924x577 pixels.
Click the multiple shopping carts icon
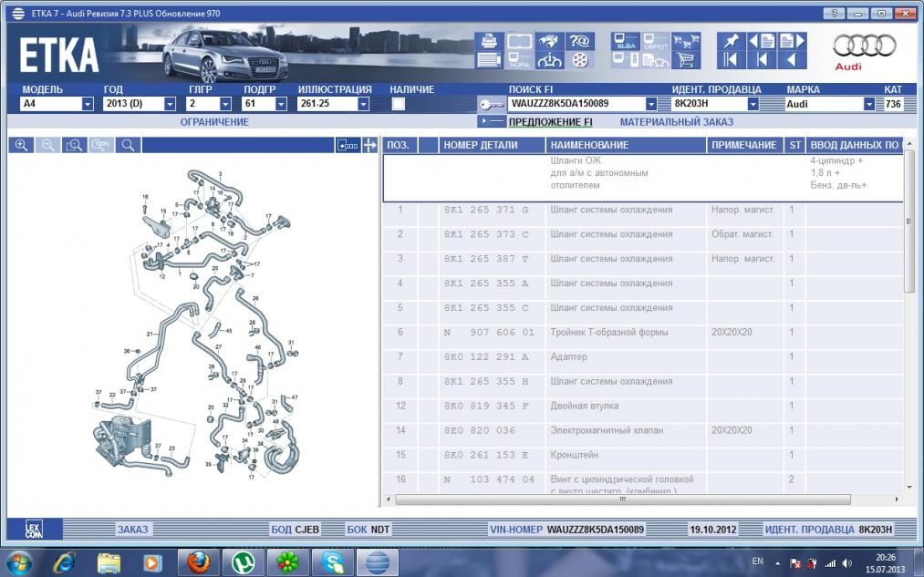[x=685, y=41]
